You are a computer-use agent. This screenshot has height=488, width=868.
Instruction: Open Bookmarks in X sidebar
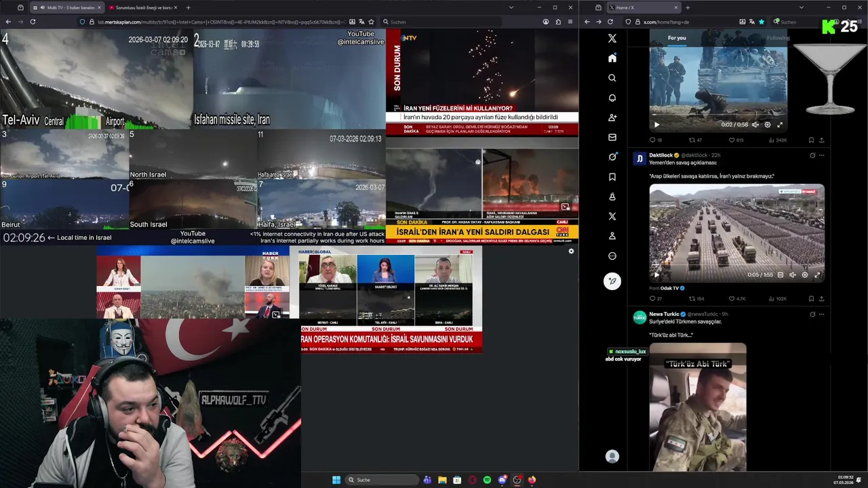tap(612, 177)
